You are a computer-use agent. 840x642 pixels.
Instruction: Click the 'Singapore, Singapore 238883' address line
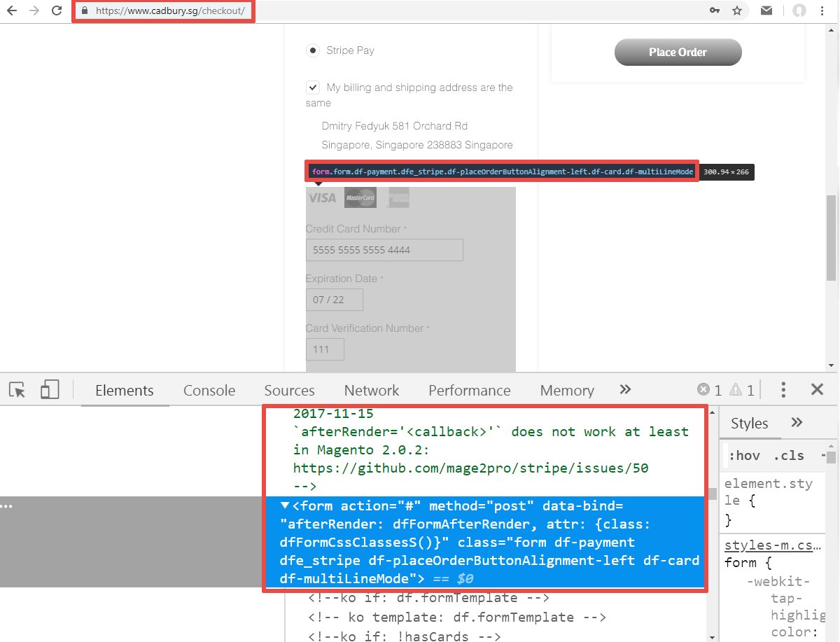pyautogui.click(x=417, y=145)
